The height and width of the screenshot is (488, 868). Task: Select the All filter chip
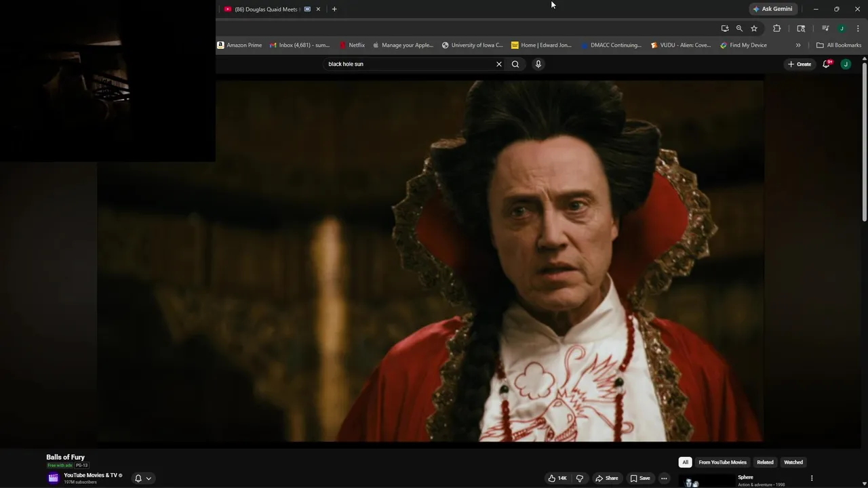685,462
